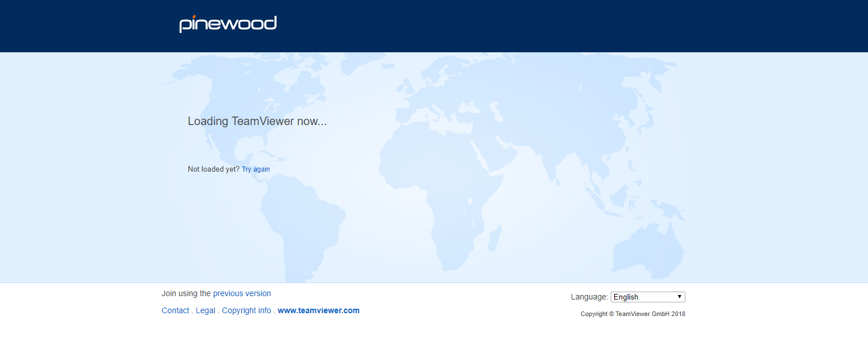Click the Language dropdown arrow

click(x=680, y=296)
